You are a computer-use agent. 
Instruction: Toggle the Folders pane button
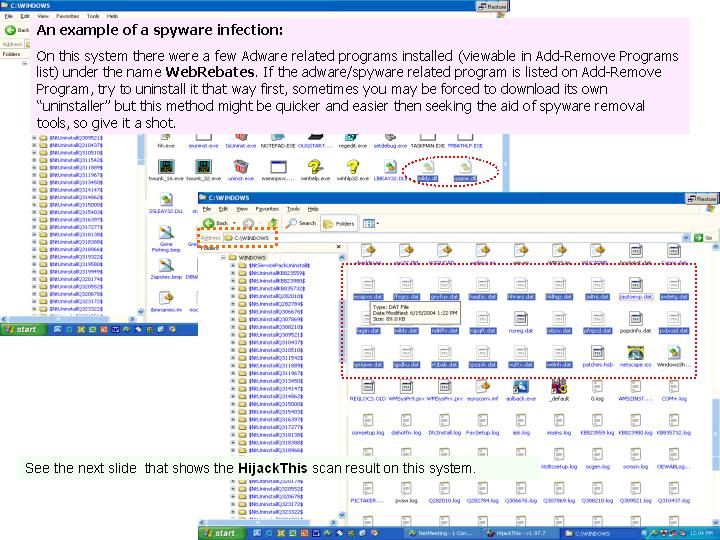pyautogui.click(x=339, y=224)
